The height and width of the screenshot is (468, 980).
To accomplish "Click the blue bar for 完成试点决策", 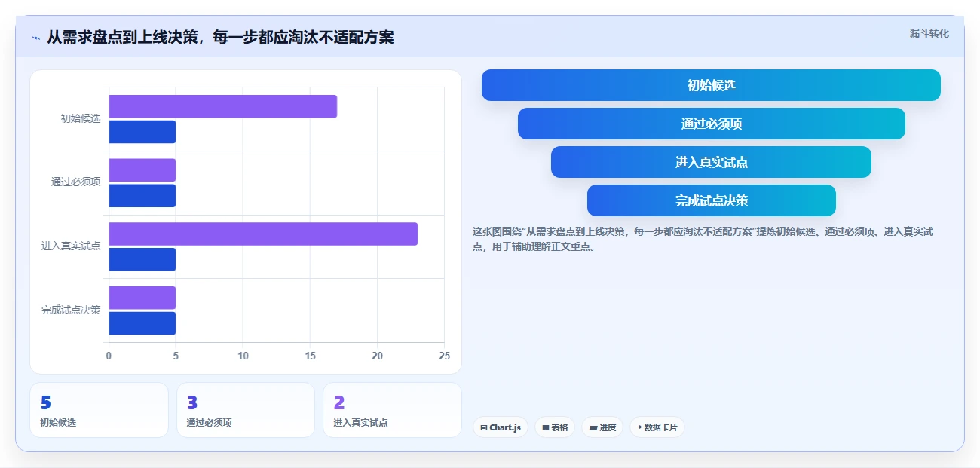I will [142, 323].
